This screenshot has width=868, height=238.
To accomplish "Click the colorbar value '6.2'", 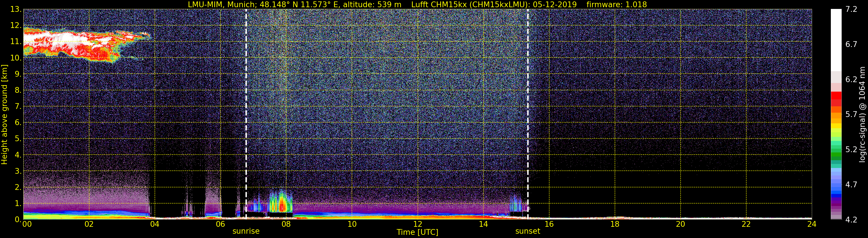I will click(851, 79).
